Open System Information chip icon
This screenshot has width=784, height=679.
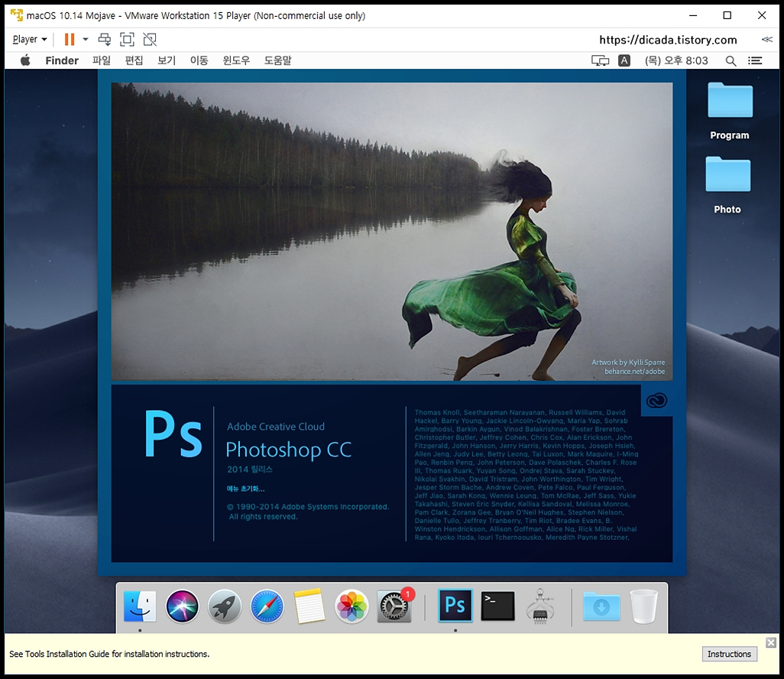540,606
